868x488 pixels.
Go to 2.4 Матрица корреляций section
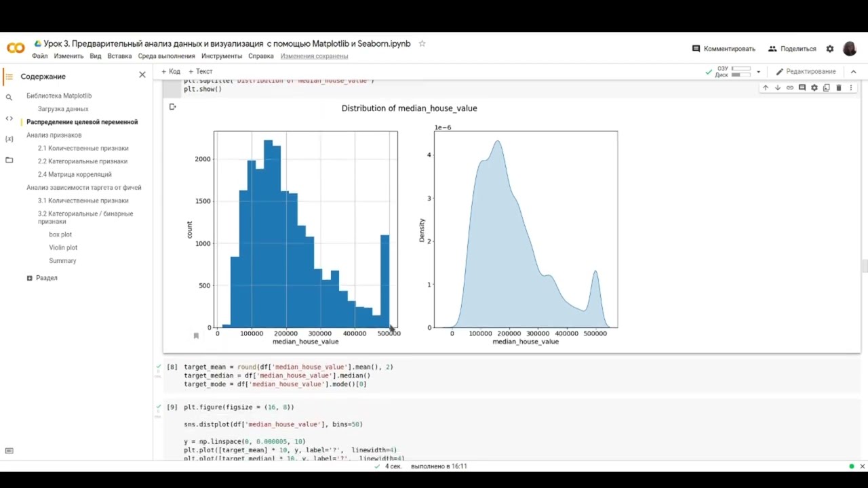click(75, 175)
